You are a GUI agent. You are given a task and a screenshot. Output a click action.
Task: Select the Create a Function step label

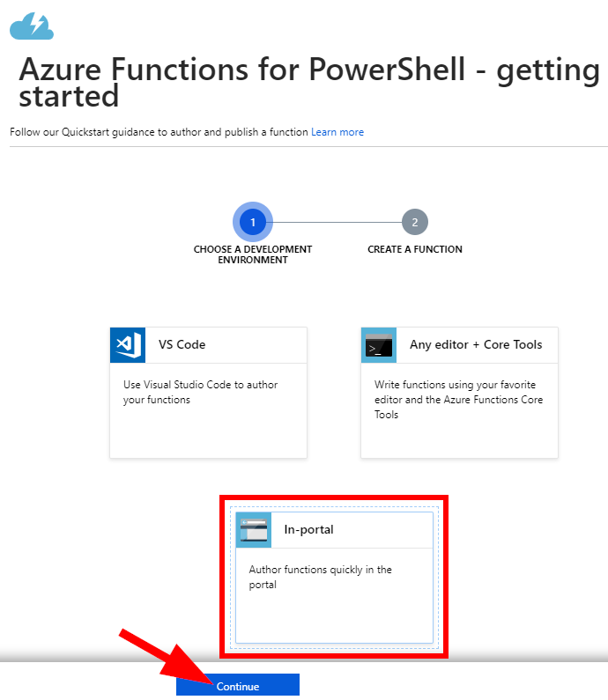point(415,249)
